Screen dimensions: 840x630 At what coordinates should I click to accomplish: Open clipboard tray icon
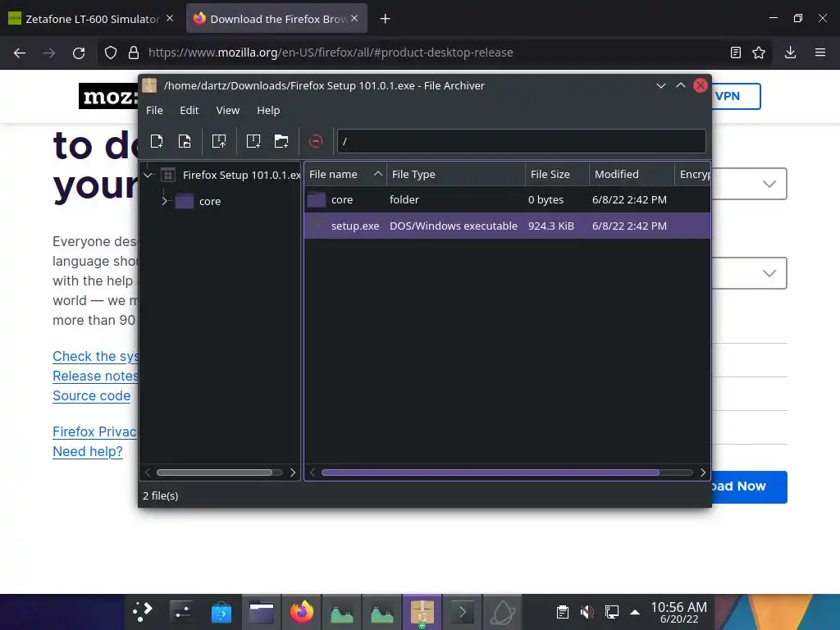coord(563,612)
